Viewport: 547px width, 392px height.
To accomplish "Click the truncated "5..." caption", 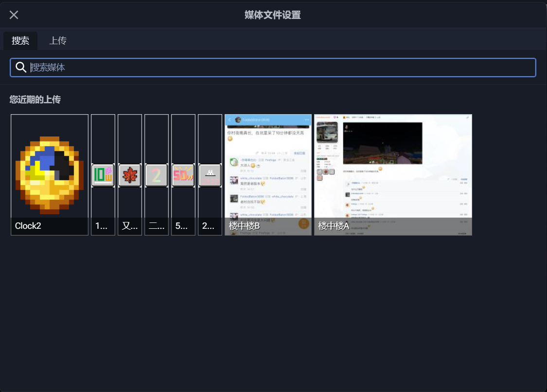I will tap(181, 226).
